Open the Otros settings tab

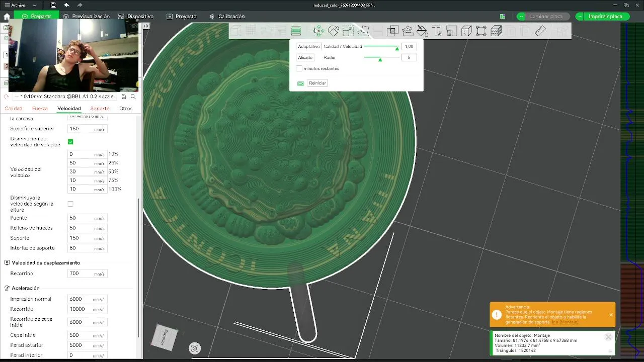[x=126, y=109]
